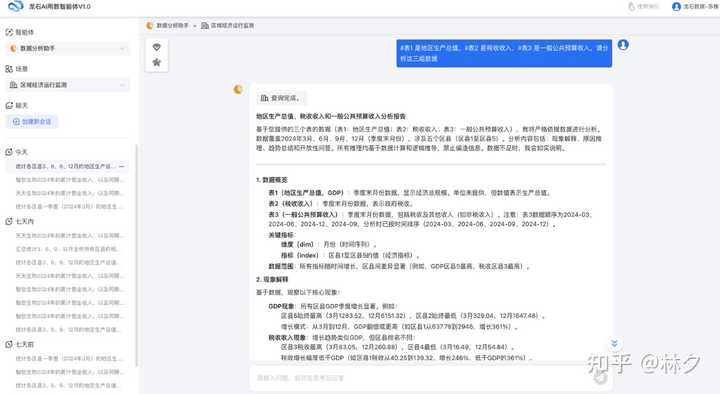Click the 场景 section icon in sidebar
The width and height of the screenshot is (720, 394).
(9, 69)
